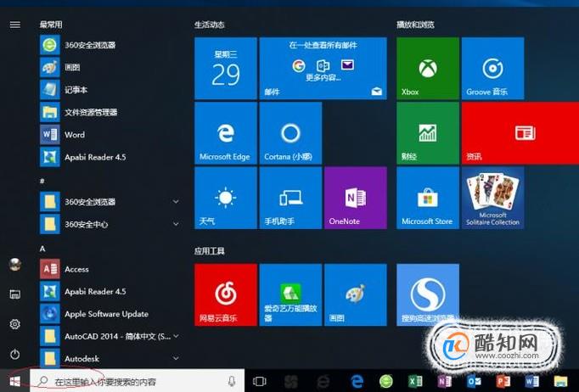Click the # letter group header
The image size is (579, 392).
(x=42, y=181)
